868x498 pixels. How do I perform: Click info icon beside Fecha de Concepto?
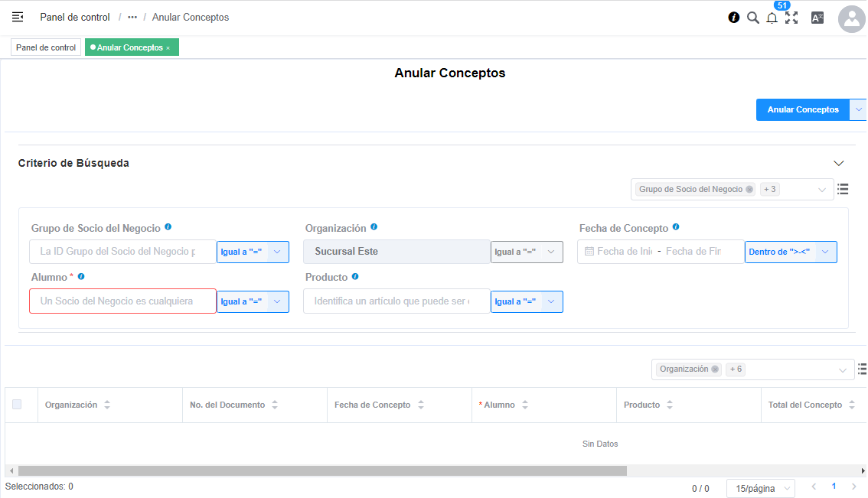coord(676,227)
